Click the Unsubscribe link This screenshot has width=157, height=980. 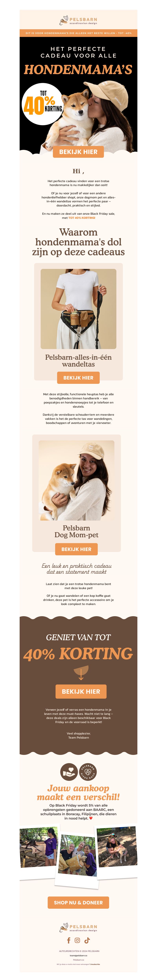95,964
